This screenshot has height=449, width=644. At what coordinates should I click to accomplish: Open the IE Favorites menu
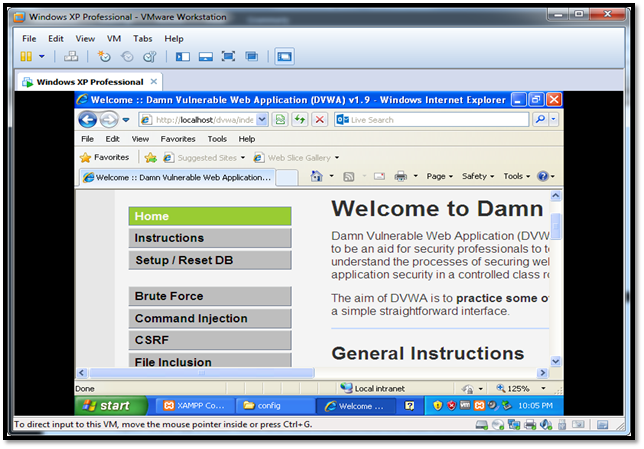tap(178, 139)
